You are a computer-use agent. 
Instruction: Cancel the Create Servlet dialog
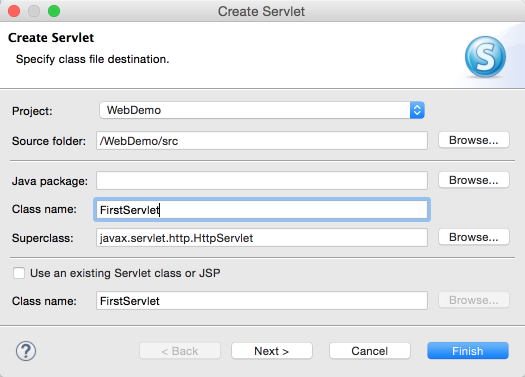(370, 351)
